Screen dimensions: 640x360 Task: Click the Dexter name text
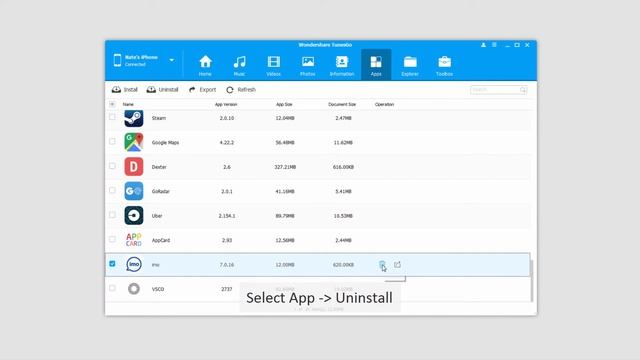[159, 167]
